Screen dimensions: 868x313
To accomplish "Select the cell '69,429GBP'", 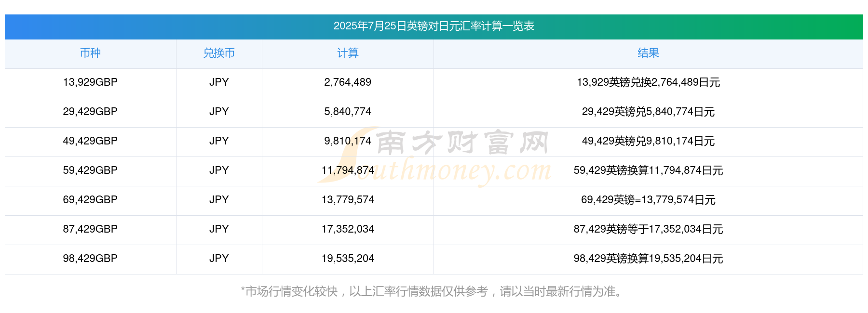I will pyautogui.click(x=90, y=200).
